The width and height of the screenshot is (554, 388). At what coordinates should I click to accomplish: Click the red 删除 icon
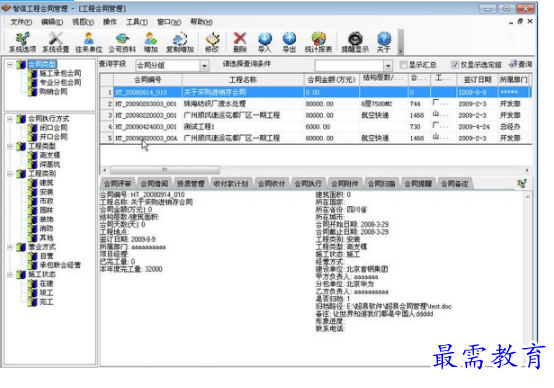click(240, 42)
